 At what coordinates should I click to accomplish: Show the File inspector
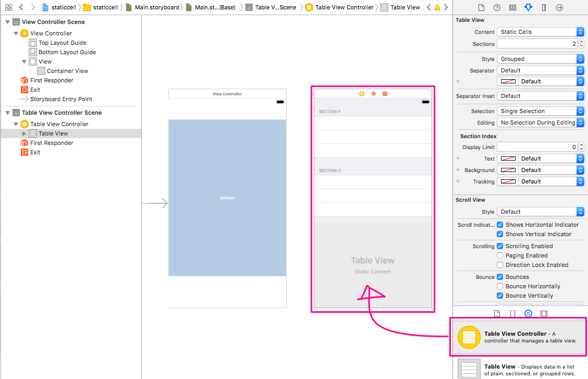point(482,7)
